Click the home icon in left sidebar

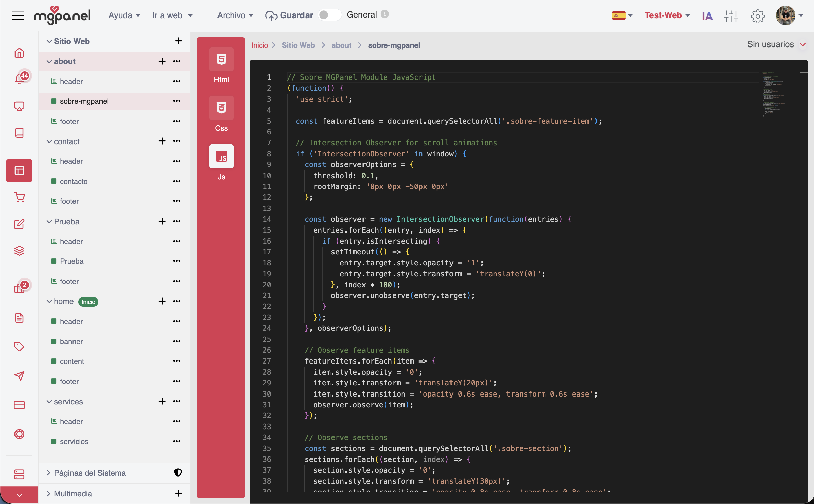click(x=20, y=53)
